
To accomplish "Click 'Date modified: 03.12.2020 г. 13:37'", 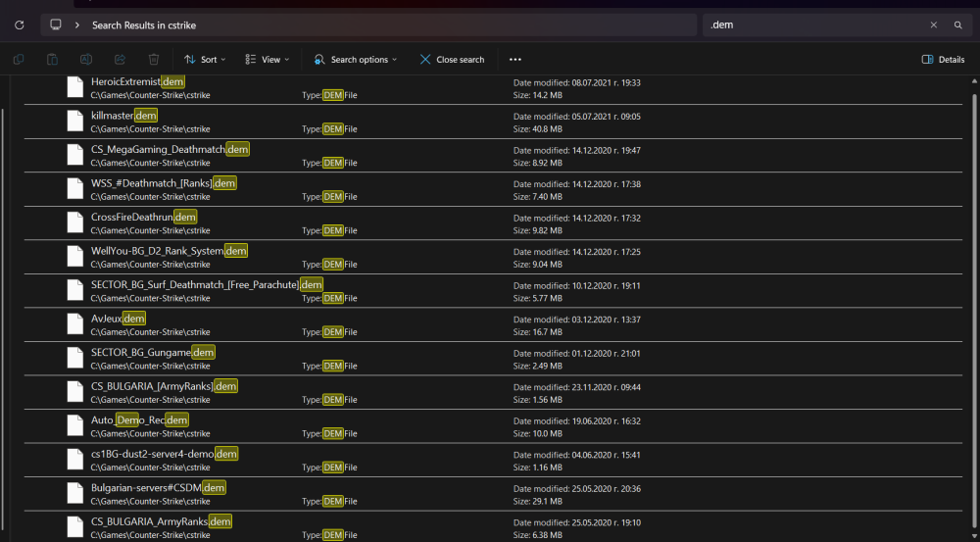I will click(x=577, y=320).
